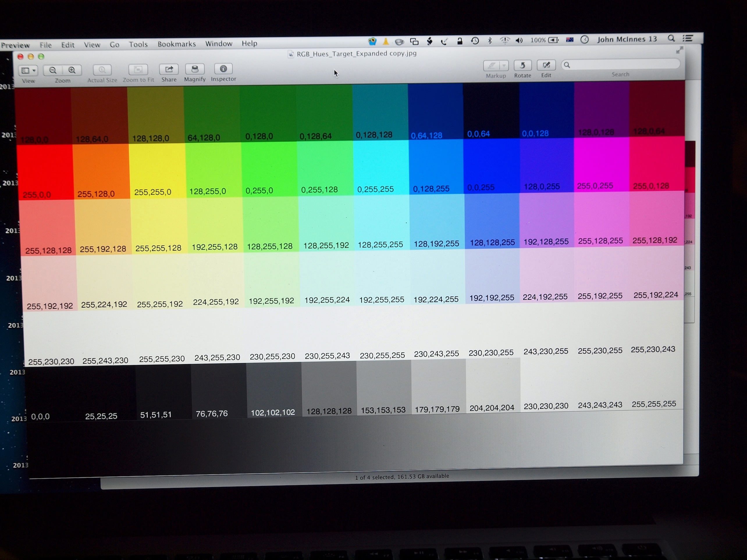The width and height of the screenshot is (747, 560).
Task: Open the Tools menu
Action: (x=138, y=44)
